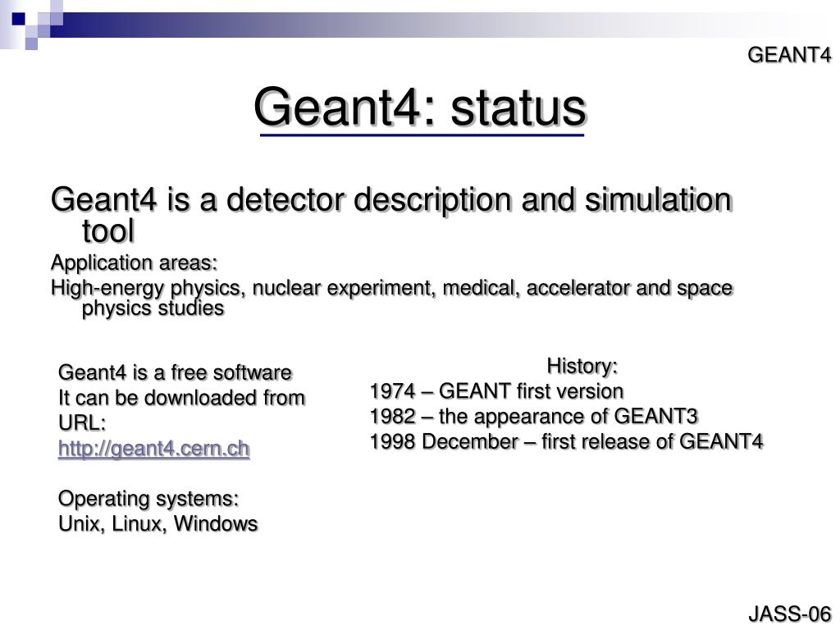The height and width of the screenshot is (630, 840).
Task: Open the http://geant4.cern.ch hyperlink
Action: 153,449
